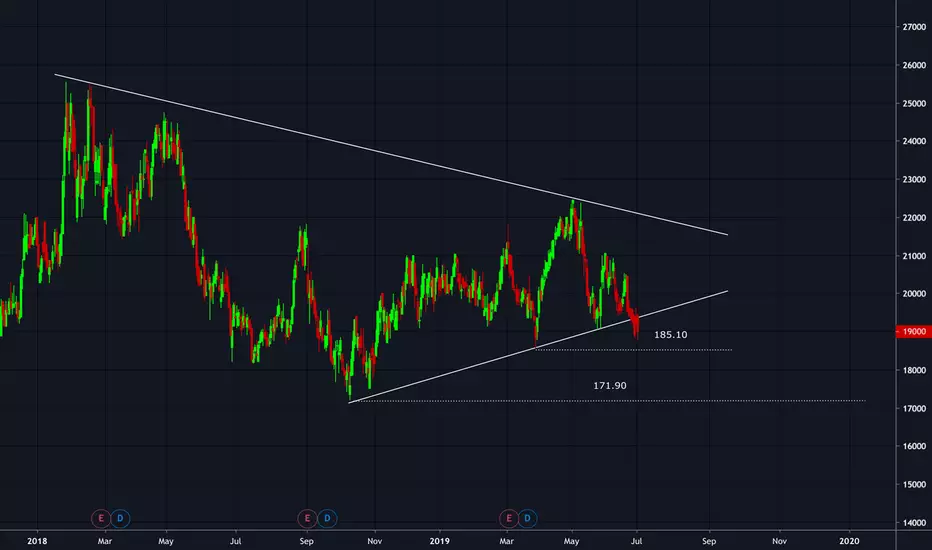Viewport: 932px width, 550px height.
Task: Click the 16000 price axis label
Action: [x=914, y=447]
